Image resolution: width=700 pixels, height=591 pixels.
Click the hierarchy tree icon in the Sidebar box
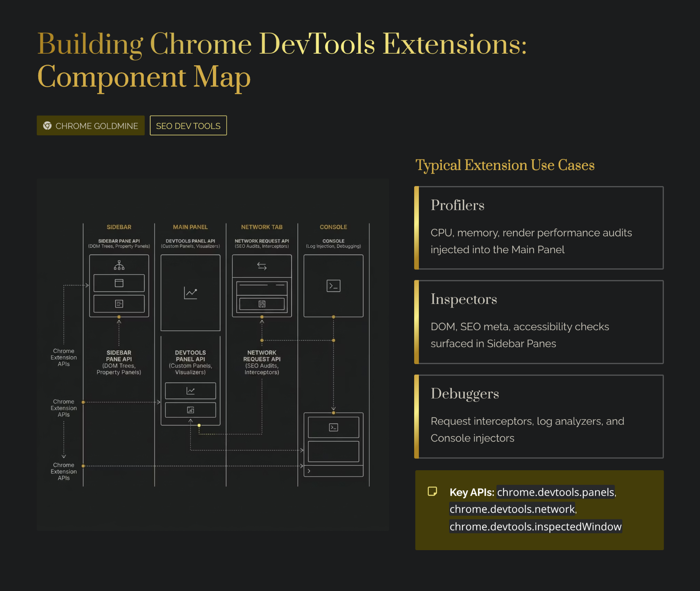(119, 265)
